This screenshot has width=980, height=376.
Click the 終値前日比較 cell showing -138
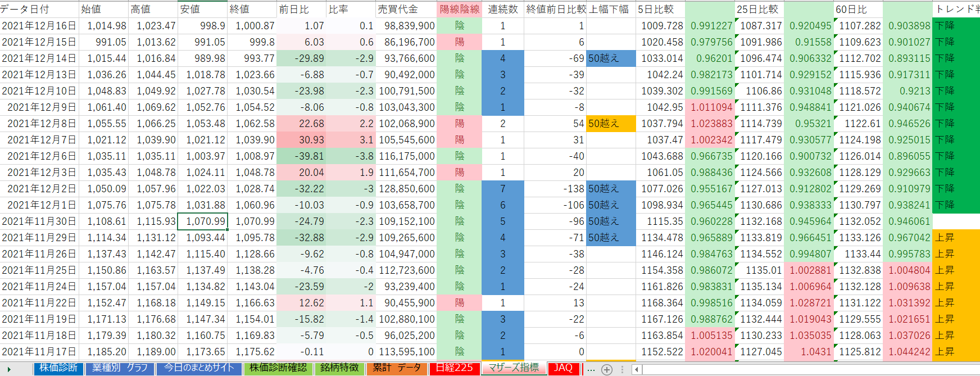555,189
